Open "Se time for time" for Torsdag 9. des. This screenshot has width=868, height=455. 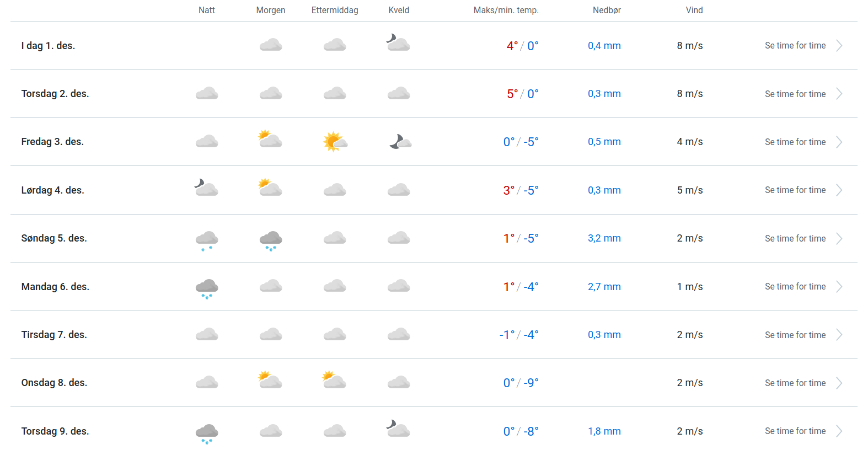795,431
